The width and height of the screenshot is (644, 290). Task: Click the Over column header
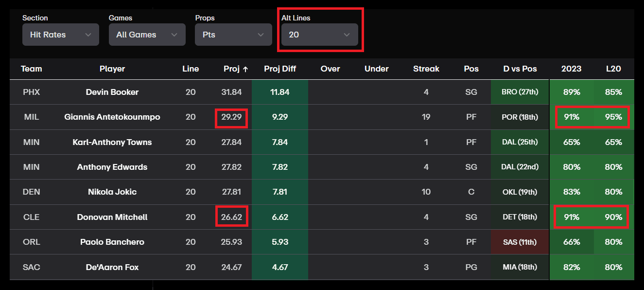330,69
